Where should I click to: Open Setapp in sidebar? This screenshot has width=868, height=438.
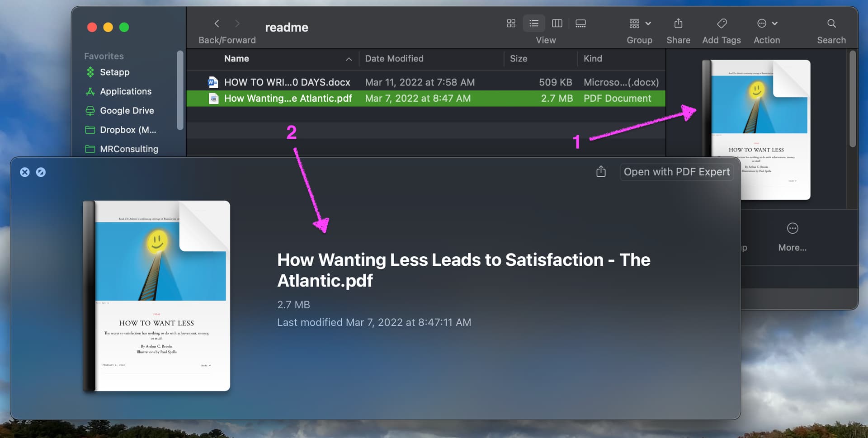pos(114,72)
